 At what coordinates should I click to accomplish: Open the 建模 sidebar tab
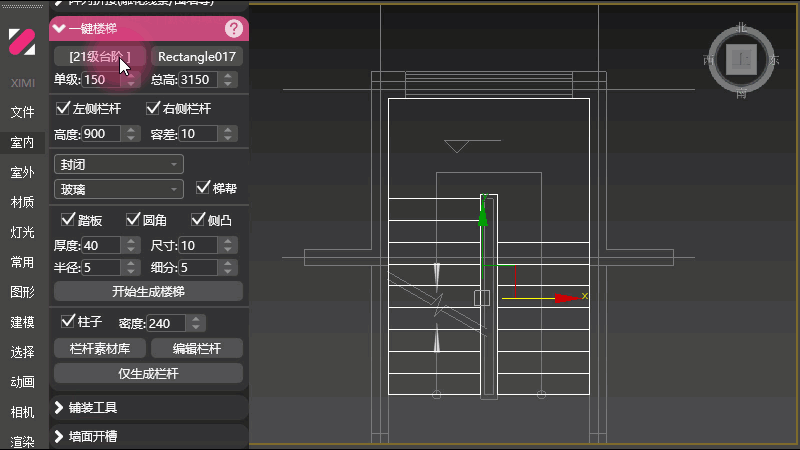[x=22, y=322]
